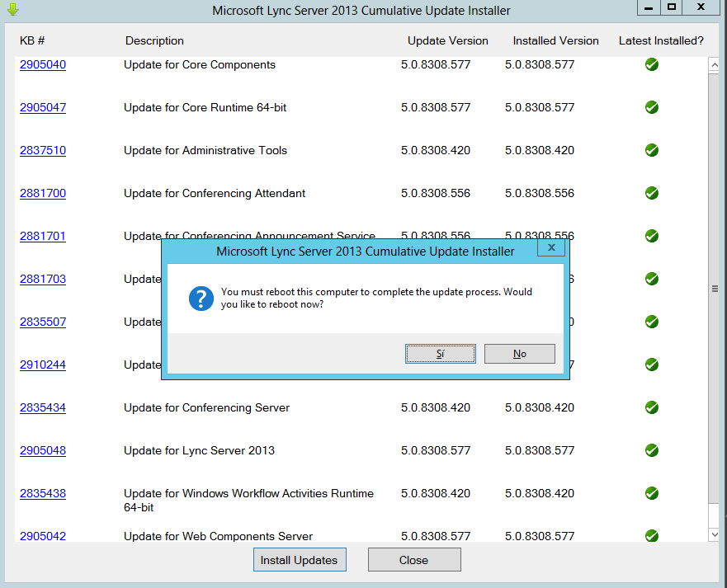Click the green check icon in the KB 2881701 row
Image resolution: width=727 pixels, height=588 pixels.
click(x=651, y=236)
